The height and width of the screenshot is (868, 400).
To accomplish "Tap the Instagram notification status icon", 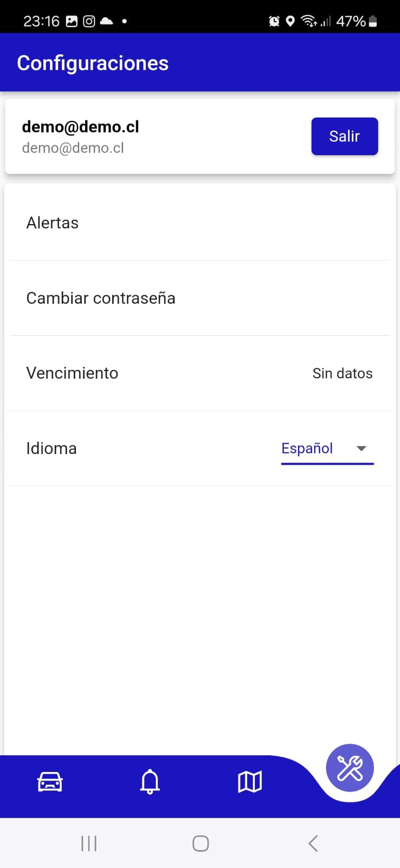I will 89,21.
